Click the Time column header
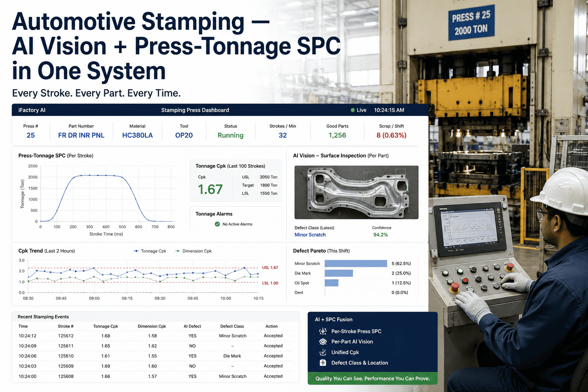Viewport: 588px width, 392px height. tap(23, 327)
